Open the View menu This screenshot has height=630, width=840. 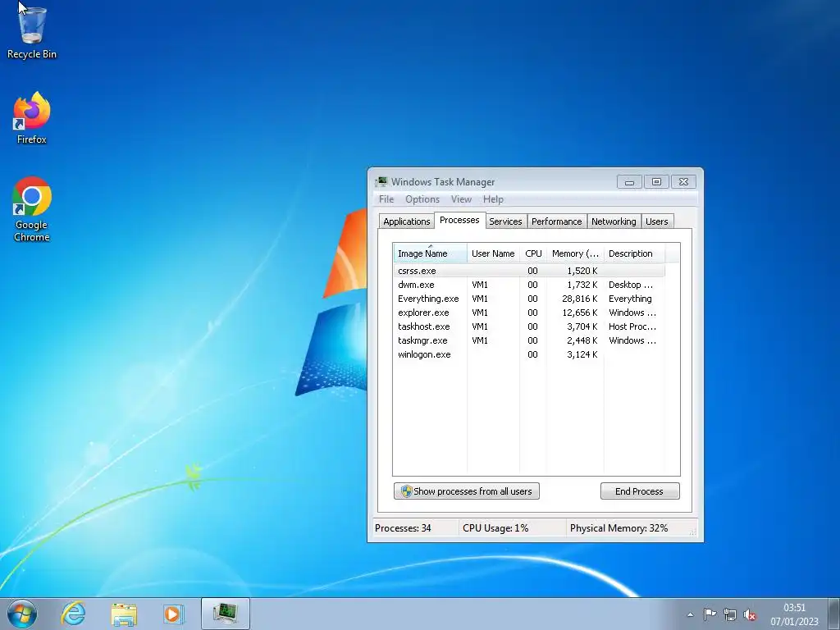(461, 199)
